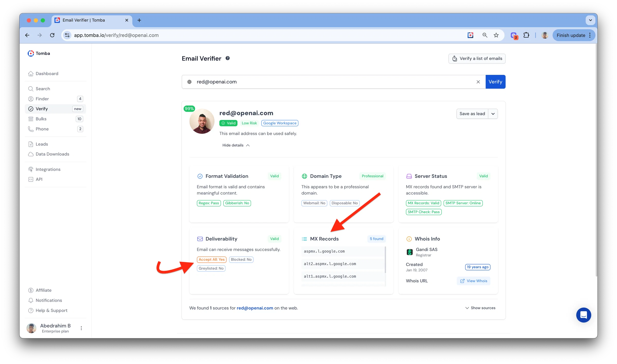
Task: Expand Show sources
Action: coord(480,308)
